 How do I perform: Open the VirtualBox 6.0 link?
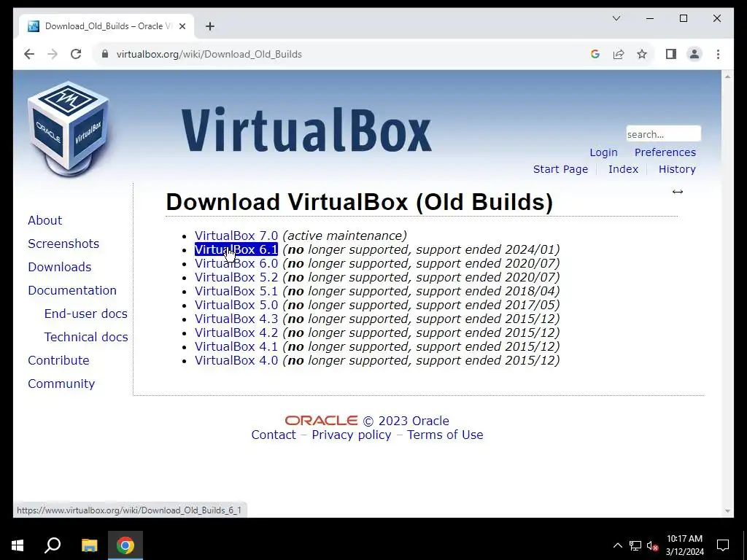click(x=236, y=263)
